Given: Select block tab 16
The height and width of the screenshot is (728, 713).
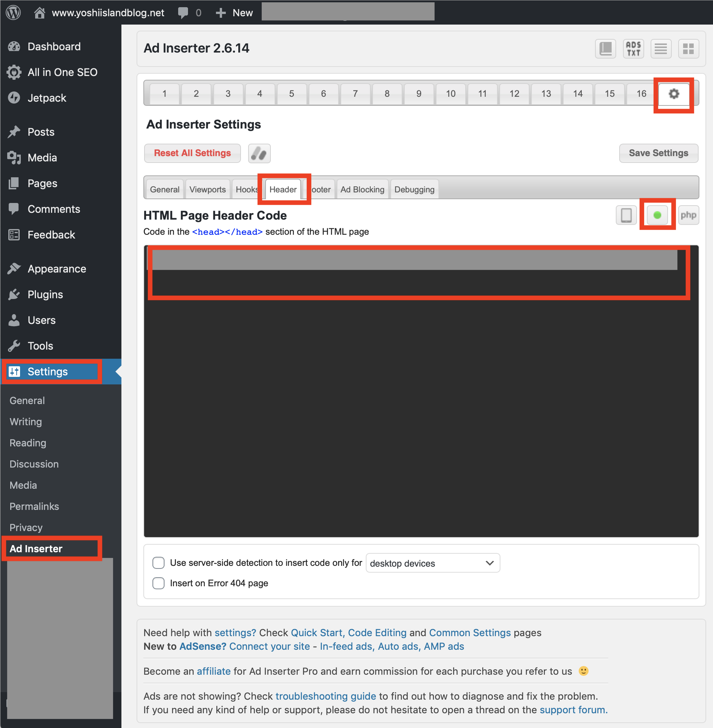Looking at the screenshot, I should click(642, 94).
